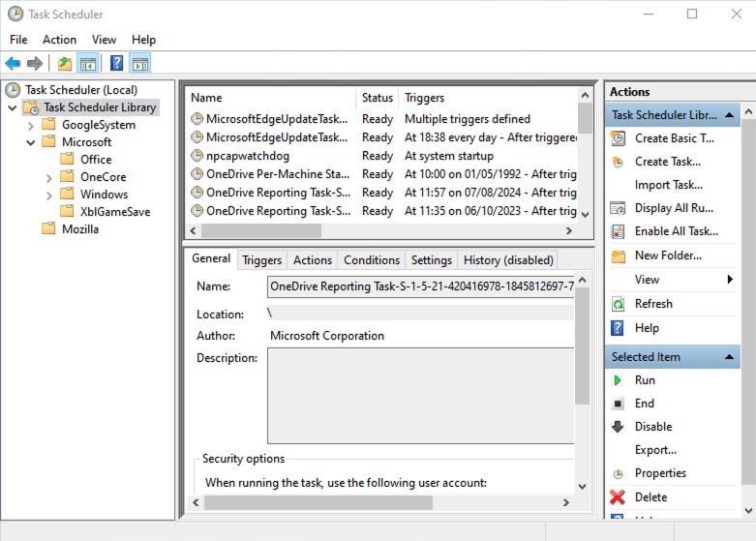
Task: Click the Display All Running Tasks icon
Action: (619, 208)
